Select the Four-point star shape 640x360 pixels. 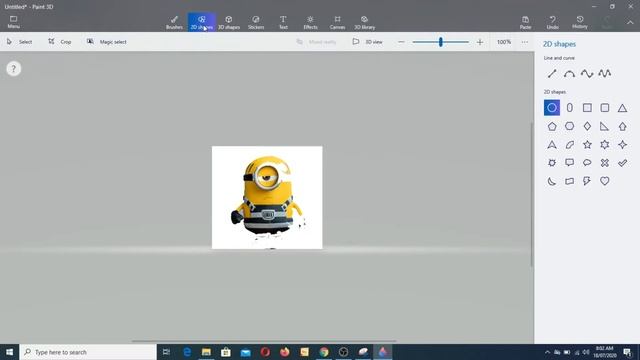pyautogui.click(x=622, y=144)
